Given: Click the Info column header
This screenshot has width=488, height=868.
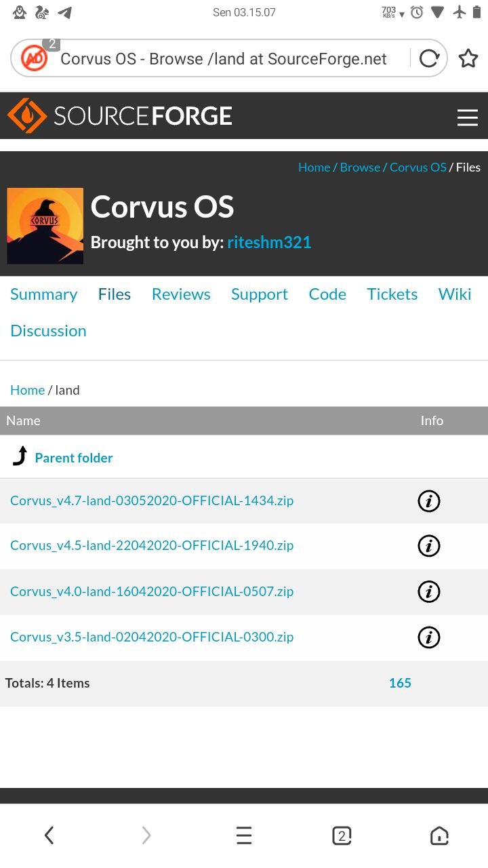Looking at the screenshot, I should (432, 421).
